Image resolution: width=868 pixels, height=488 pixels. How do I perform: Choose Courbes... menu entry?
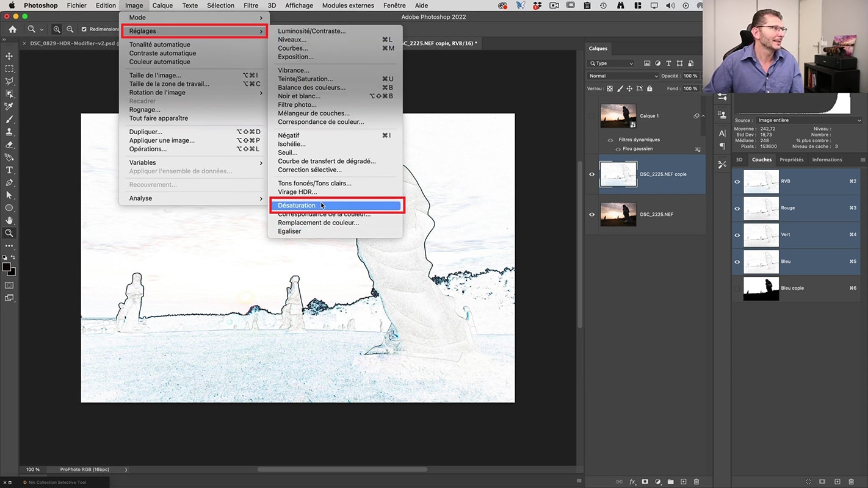pos(335,48)
